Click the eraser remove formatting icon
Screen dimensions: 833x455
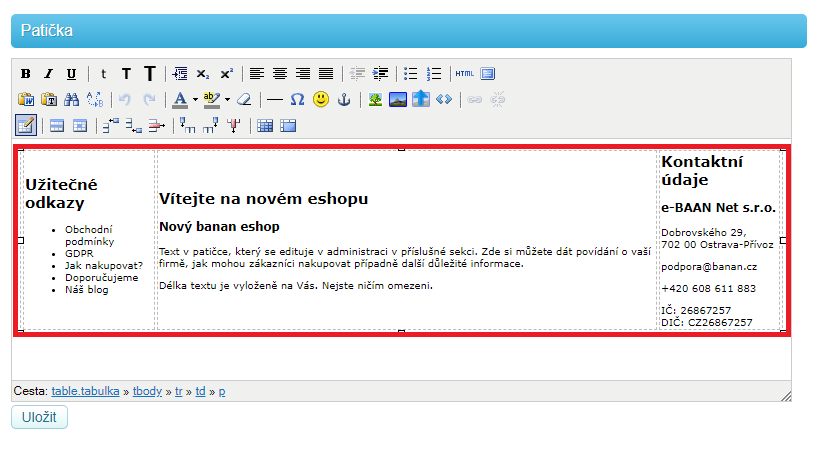coord(243,100)
